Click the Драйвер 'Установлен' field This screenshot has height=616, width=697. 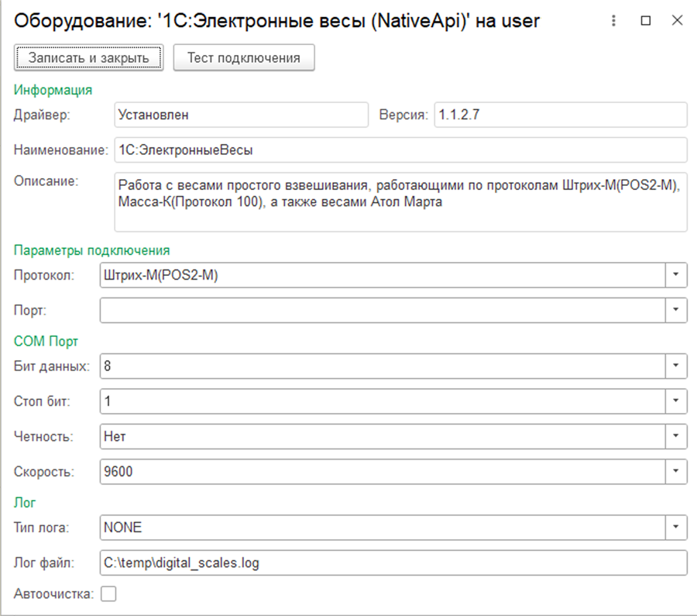tap(242, 115)
